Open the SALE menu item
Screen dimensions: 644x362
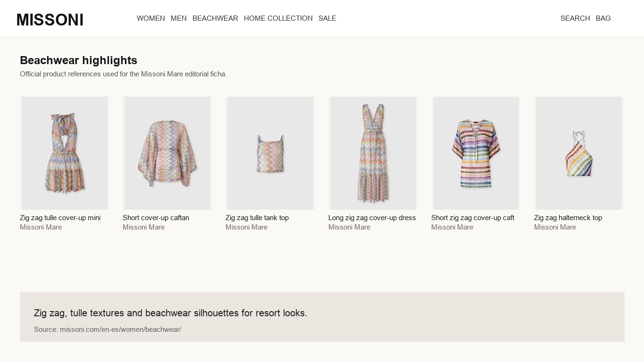[327, 18]
